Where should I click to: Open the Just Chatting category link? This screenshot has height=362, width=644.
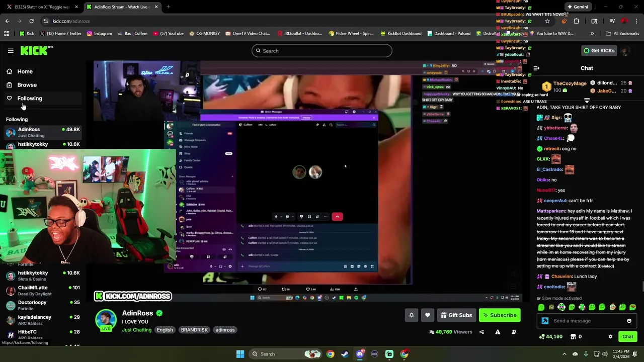point(136,330)
